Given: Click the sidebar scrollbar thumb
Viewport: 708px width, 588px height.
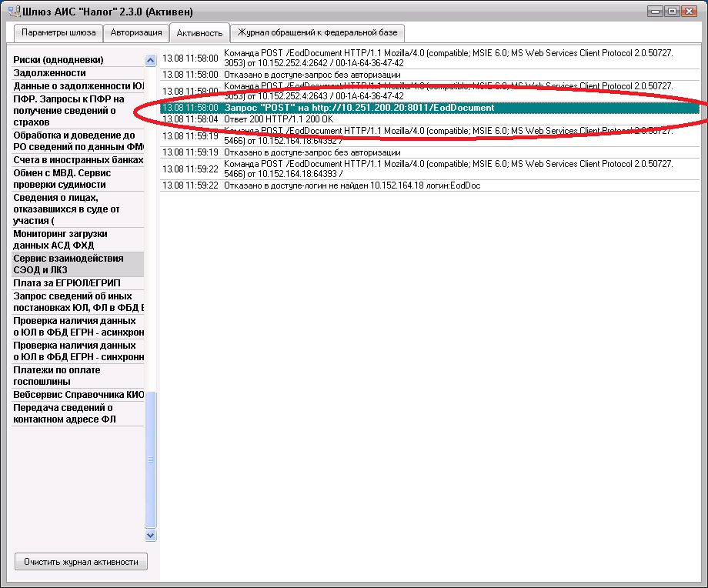Looking at the screenshot, I should [151, 459].
